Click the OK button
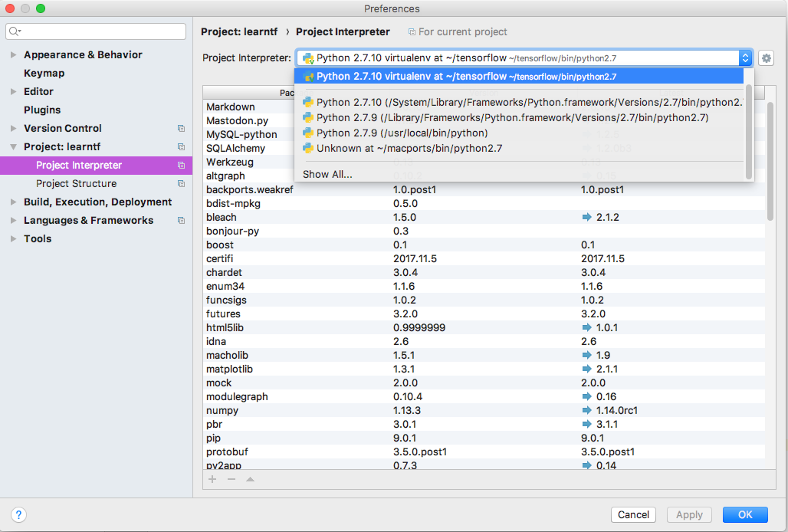 coord(745,514)
